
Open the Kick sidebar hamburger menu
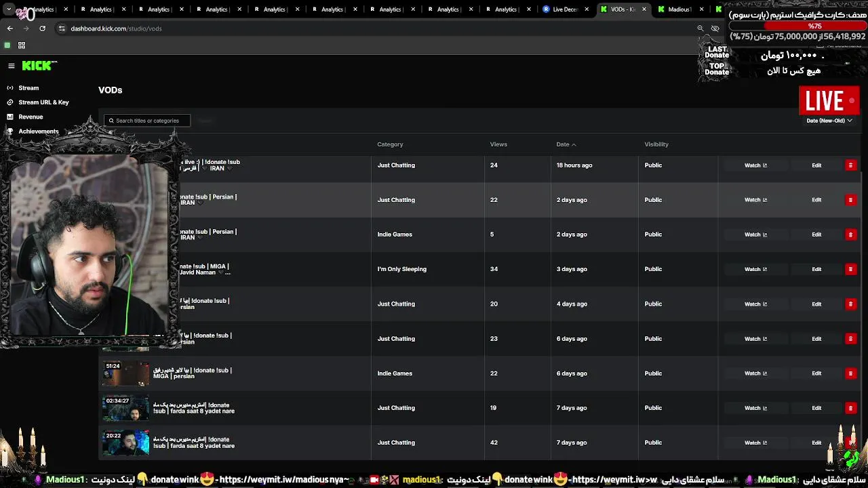(12, 66)
